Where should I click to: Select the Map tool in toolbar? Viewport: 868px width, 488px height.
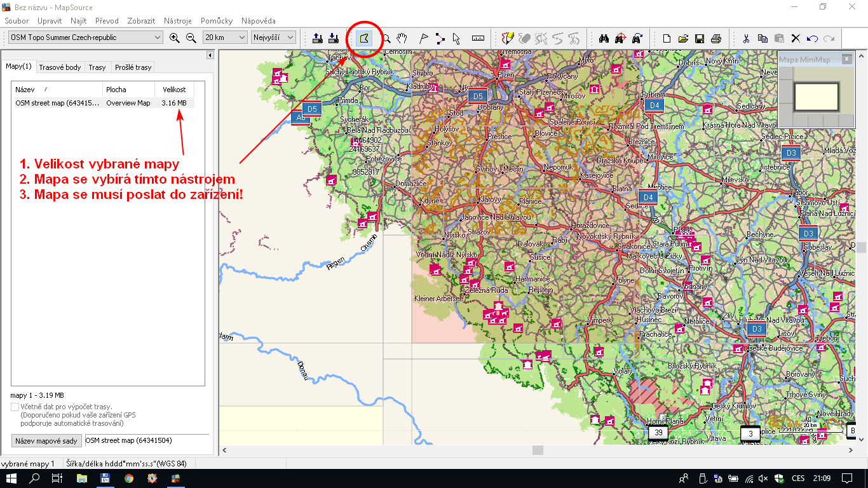tap(364, 38)
